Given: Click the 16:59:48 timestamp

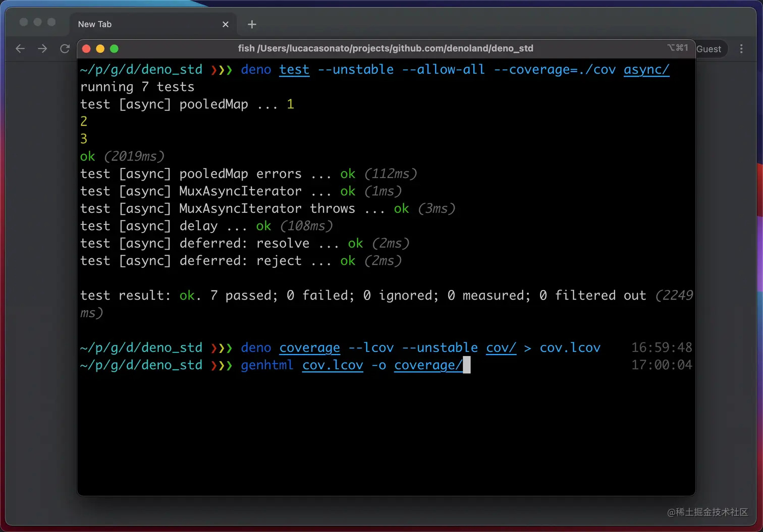Looking at the screenshot, I should pyautogui.click(x=662, y=347).
